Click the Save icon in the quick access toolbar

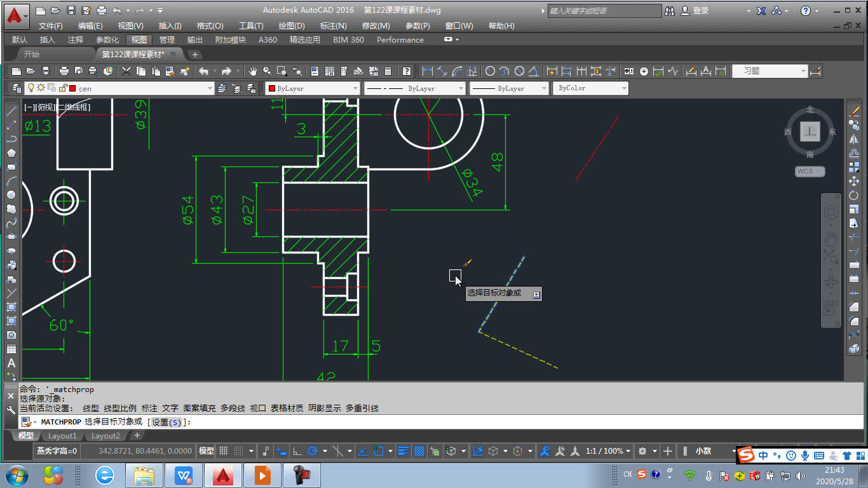point(71,11)
